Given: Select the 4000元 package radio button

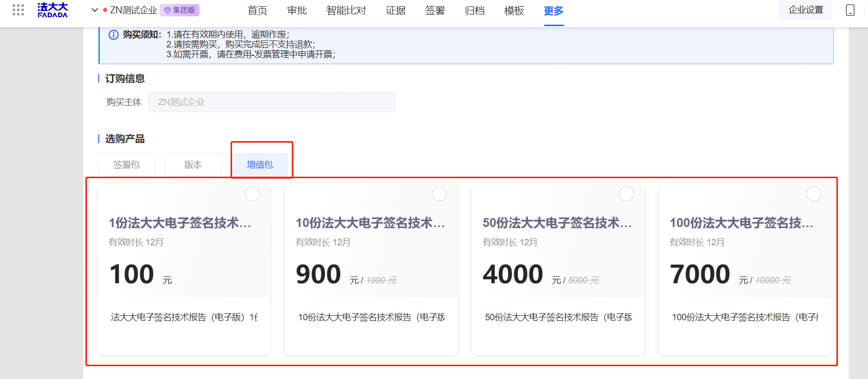Looking at the screenshot, I should pyautogui.click(x=627, y=194).
